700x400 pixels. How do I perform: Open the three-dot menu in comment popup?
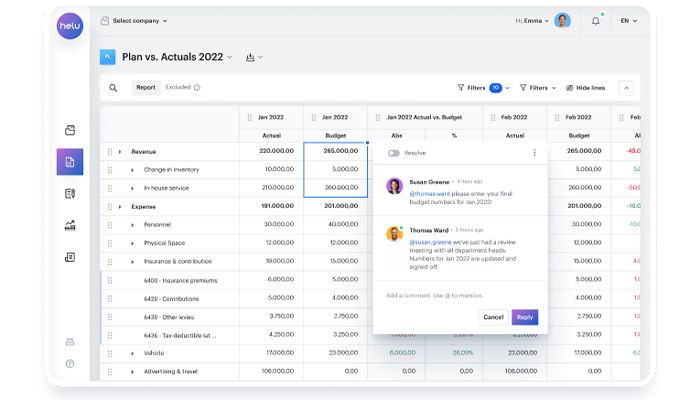coord(534,153)
